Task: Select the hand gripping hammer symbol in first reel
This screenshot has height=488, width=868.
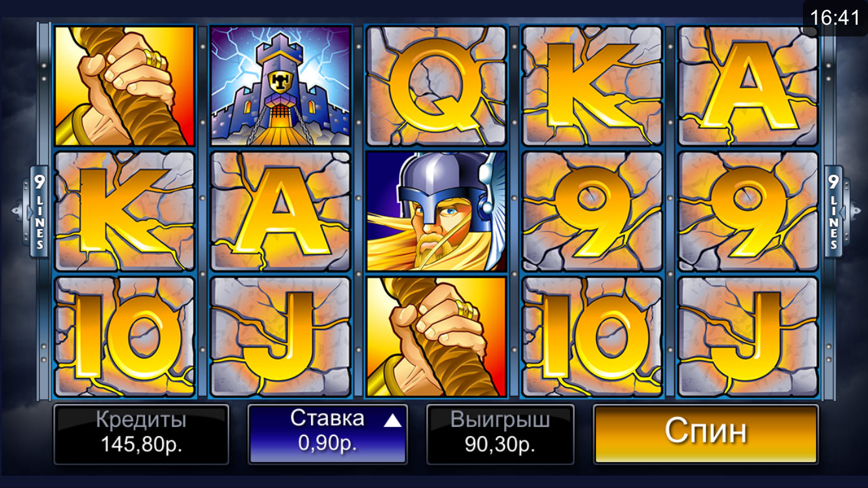Action: (124, 86)
